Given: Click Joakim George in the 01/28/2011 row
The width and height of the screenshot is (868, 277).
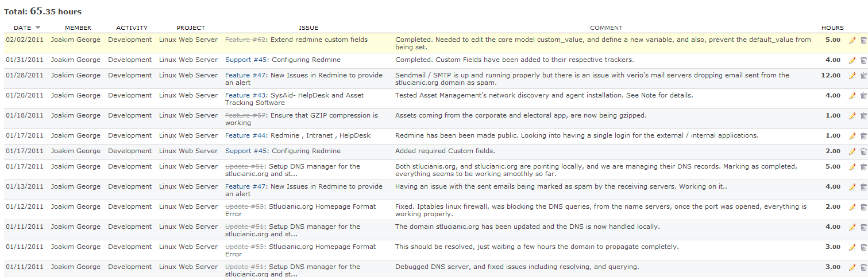Looking at the screenshot, I should point(75,75).
